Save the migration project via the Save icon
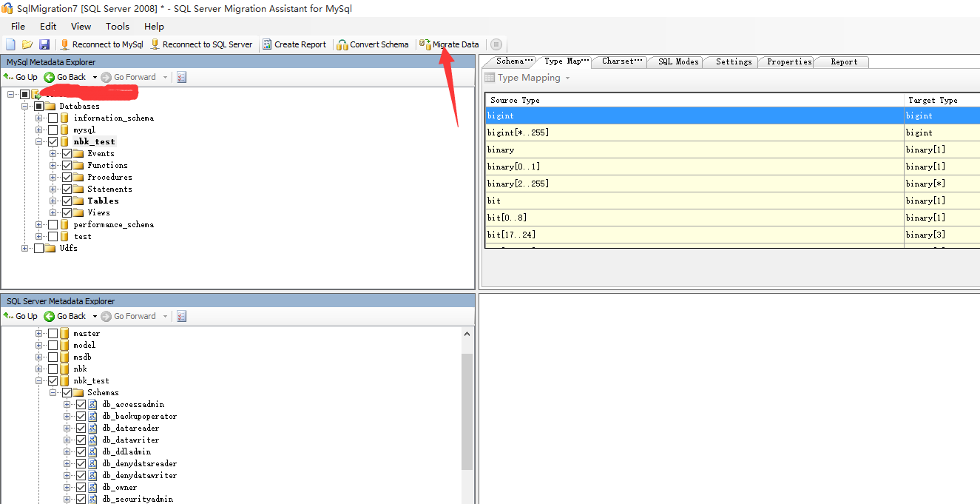Image resolution: width=980 pixels, height=504 pixels. point(45,44)
